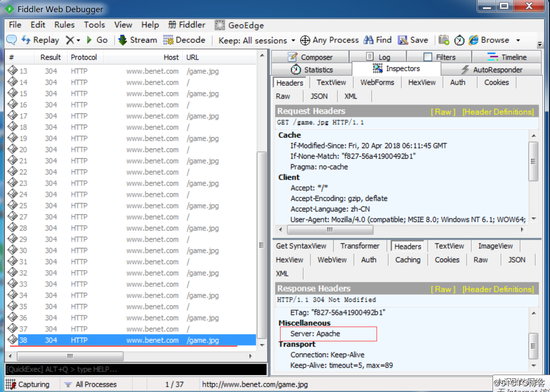Open the Caching response tab
This screenshot has height=392, width=550.
click(x=408, y=260)
